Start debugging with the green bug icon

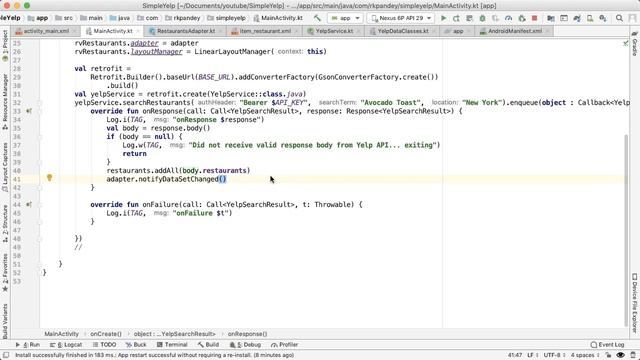(482, 18)
